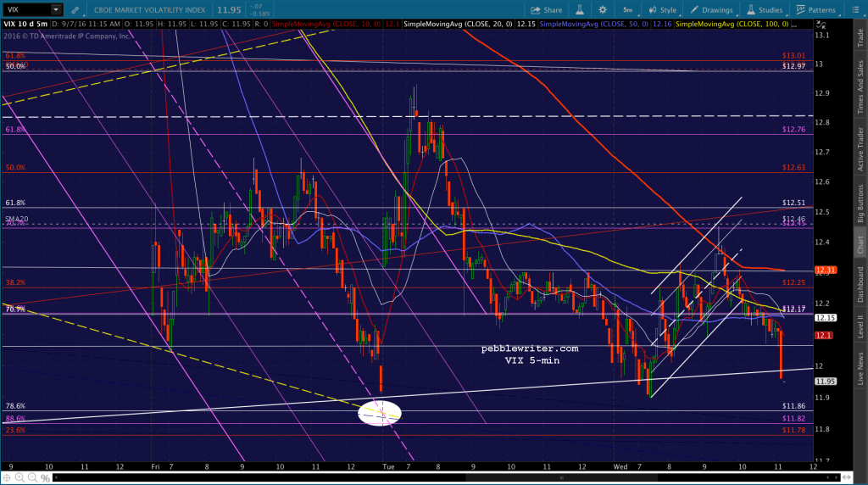Click the $11.82 Fibonacci level label
Viewport: 868px width, 485px height.
point(793,419)
